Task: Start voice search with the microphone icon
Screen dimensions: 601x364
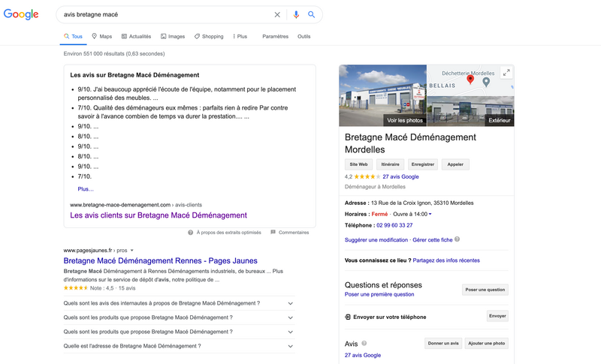Action: click(x=296, y=14)
